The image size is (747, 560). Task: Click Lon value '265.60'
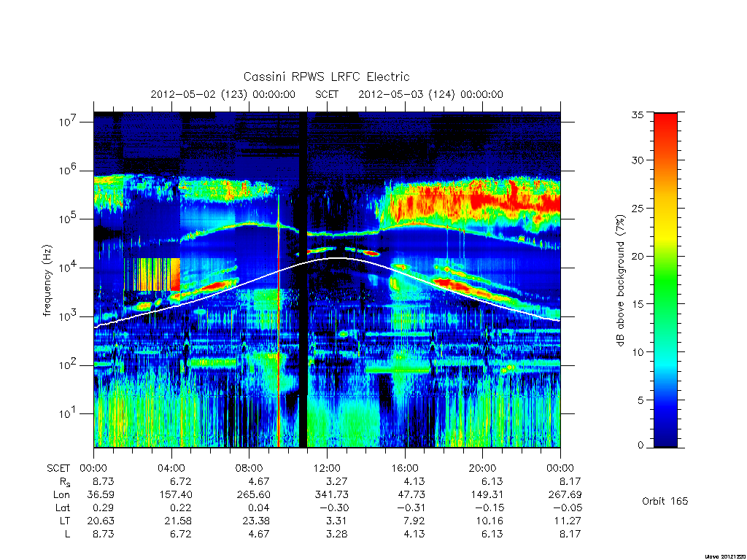coord(253,495)
